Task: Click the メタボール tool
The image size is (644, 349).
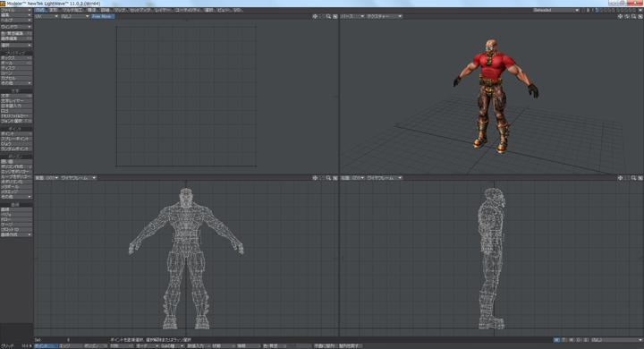Action: [16, 187]
